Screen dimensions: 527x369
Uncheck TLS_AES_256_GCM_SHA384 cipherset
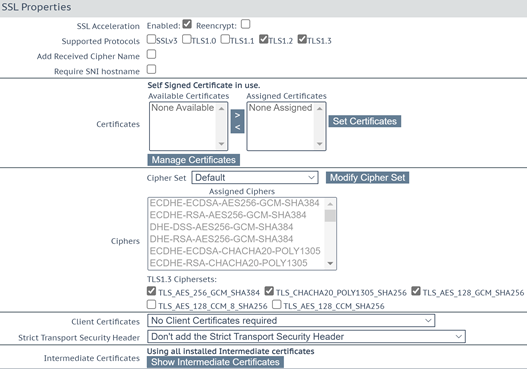click(x=152, y=291)
